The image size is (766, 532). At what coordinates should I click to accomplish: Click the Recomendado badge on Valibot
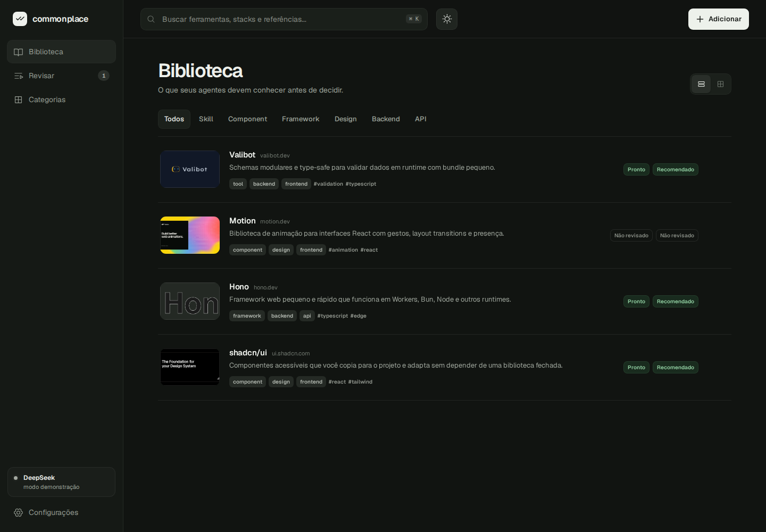click(676, 170)
